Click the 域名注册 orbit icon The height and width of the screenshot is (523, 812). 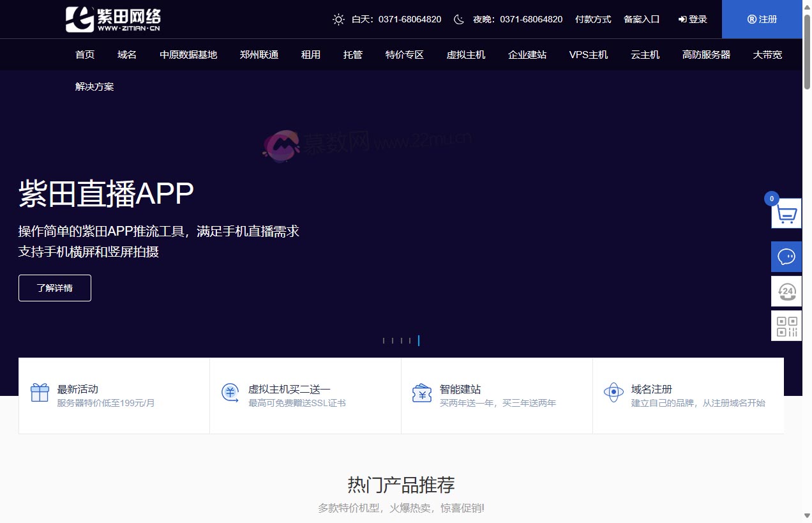(613, 393)
